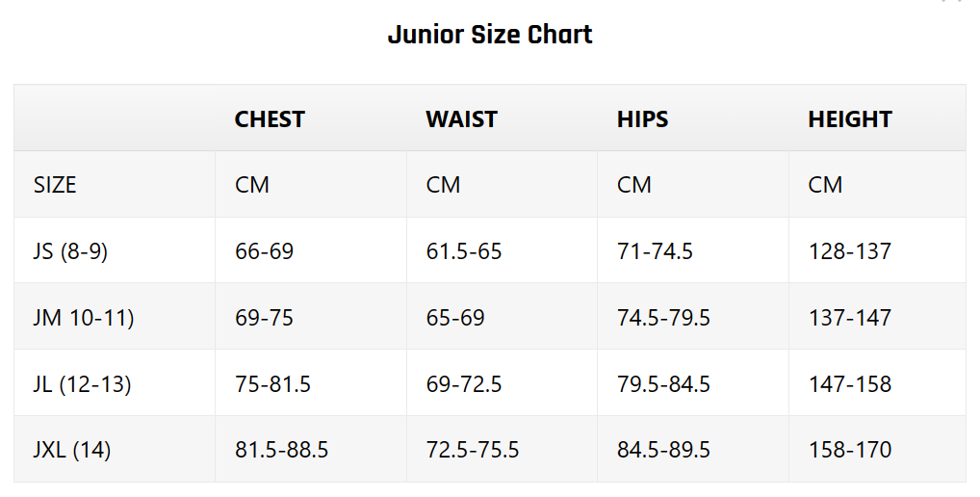Click the height value 137-147
Viewport: 980px width, 497px height.
(x=850, y=318)
